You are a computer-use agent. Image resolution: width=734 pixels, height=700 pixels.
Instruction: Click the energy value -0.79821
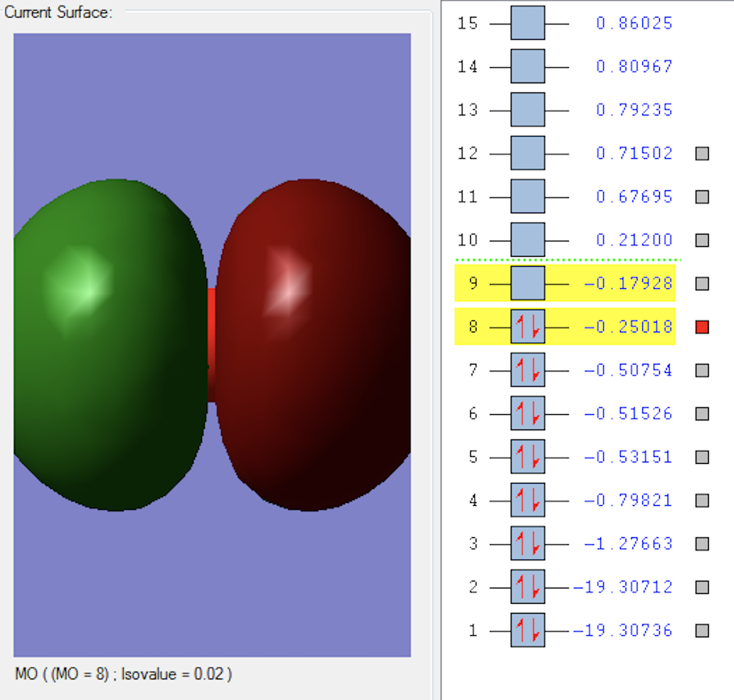(628, 501)
